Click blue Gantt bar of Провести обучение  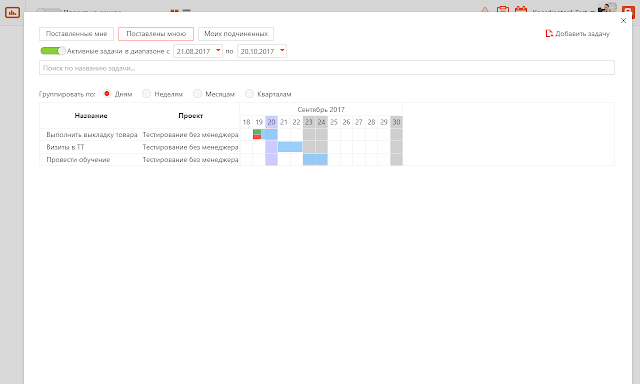(x=315, y=160)
